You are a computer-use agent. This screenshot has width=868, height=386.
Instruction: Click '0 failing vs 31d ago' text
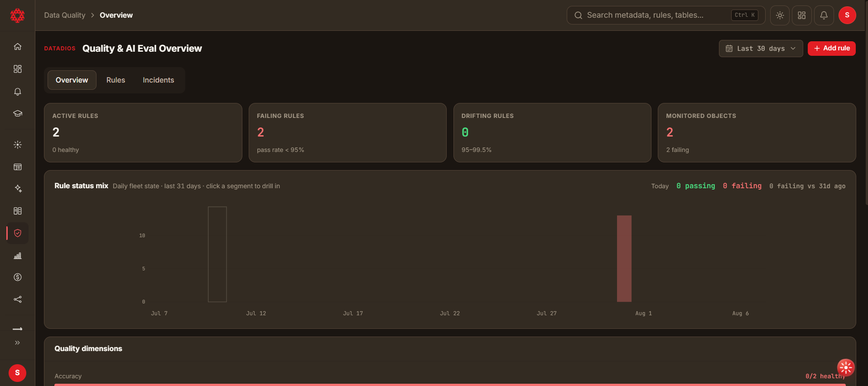(x=807, y=186)
